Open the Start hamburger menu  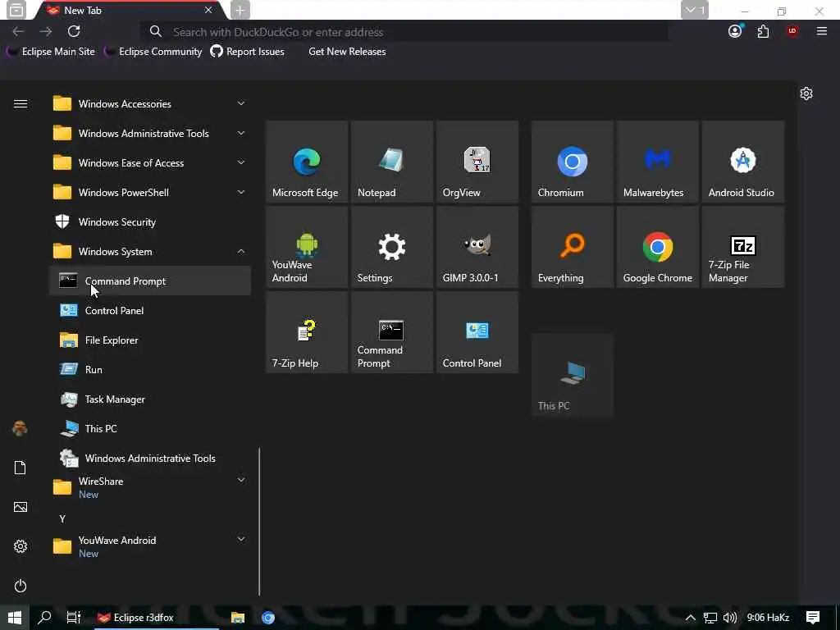coord(21,104)
